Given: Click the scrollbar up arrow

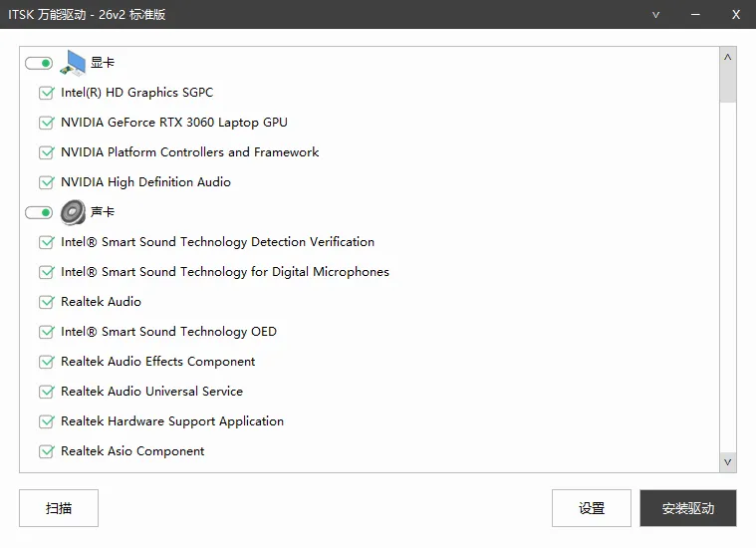Looking at the screenshot, I should point(727,57).
